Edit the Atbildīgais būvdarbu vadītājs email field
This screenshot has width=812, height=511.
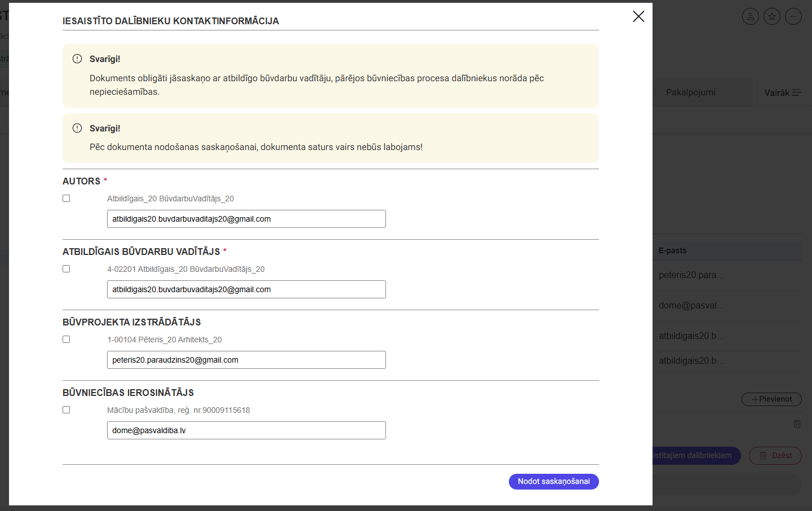pyautogui.click(x=246, y=289)
